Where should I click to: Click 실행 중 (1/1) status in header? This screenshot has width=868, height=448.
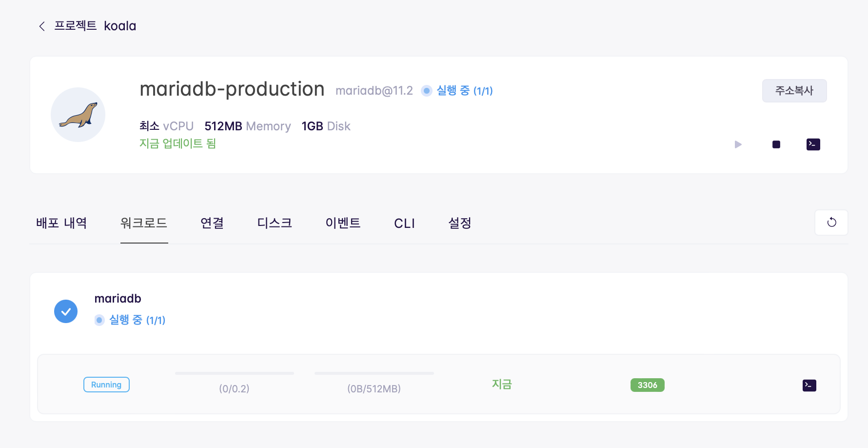click(464, 91)
